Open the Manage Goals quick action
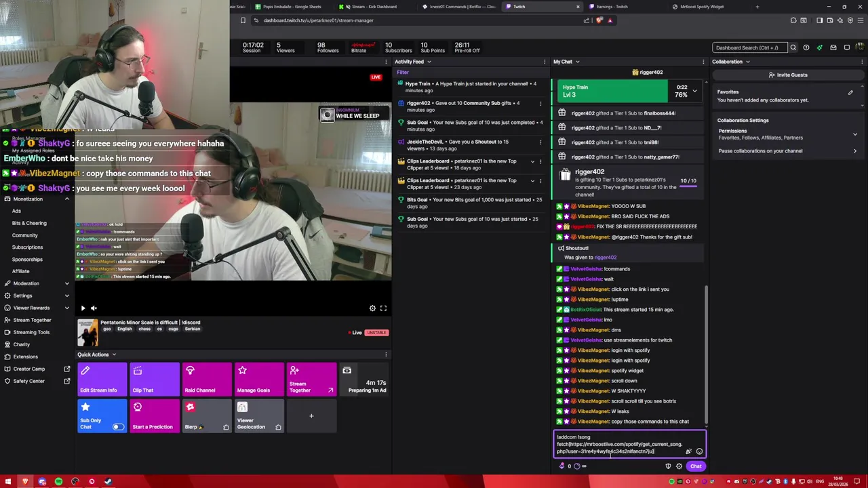 coord(259,380)
